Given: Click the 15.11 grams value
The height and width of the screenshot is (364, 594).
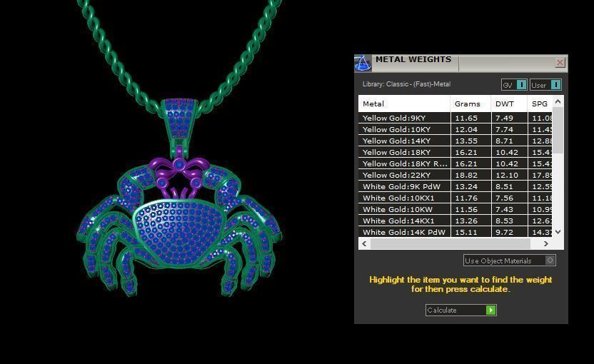Looking at the screenshot, I should (x=466, y=232).
